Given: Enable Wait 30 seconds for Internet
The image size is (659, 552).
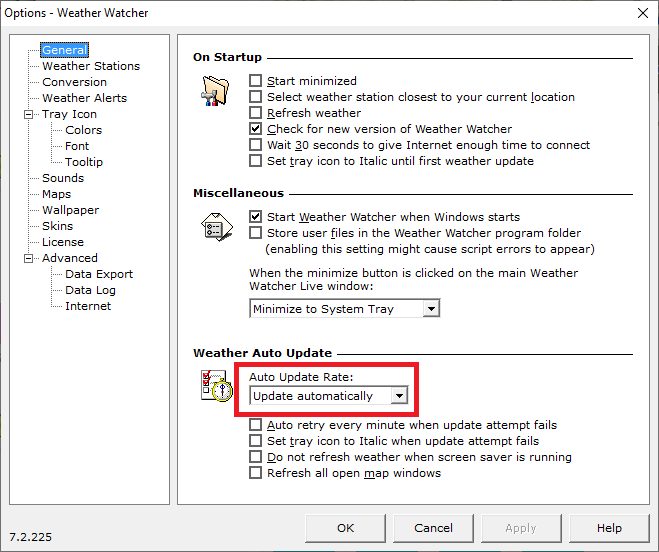Looking at the screenshot, I should tap(255, 145).
